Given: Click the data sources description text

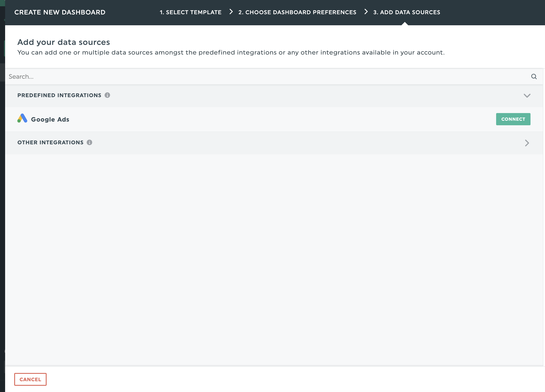Looking at the screenshot, I should (x=231, y=53).
